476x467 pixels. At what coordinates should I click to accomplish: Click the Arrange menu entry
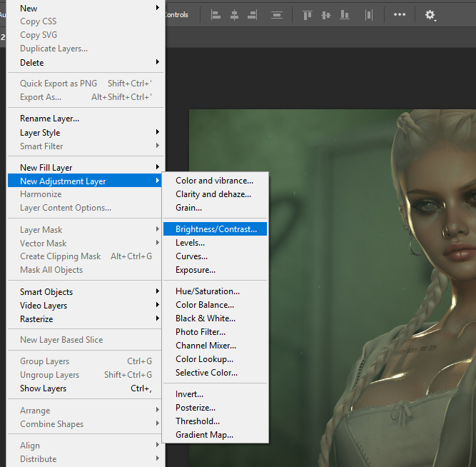tap(86, 411)
